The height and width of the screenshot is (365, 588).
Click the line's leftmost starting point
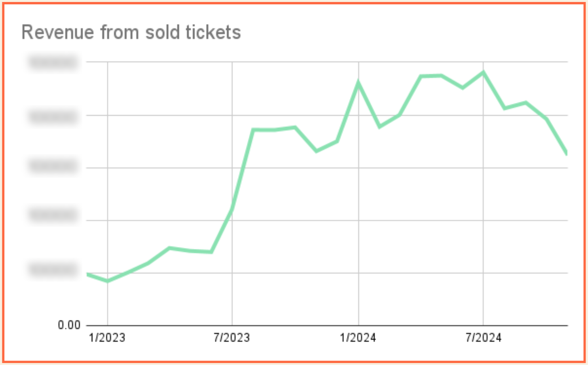pyautogui.click(x=87, y=274)
